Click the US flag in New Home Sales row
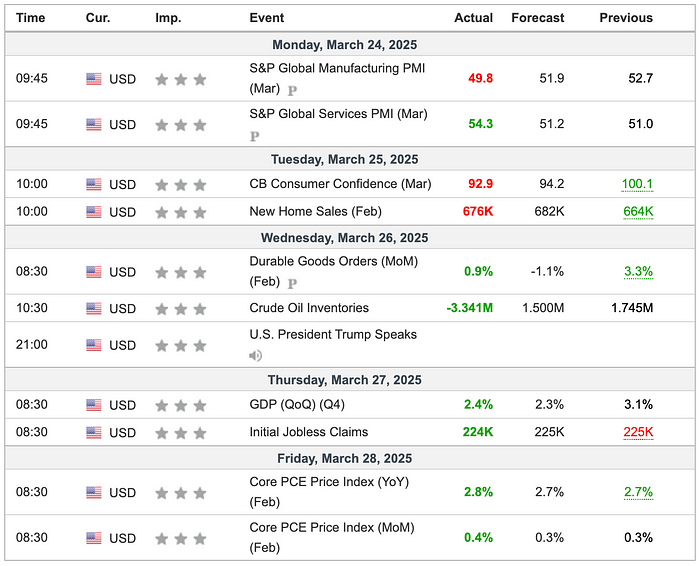The width and height of the screenshot is (700, 566). pos(94,212)
